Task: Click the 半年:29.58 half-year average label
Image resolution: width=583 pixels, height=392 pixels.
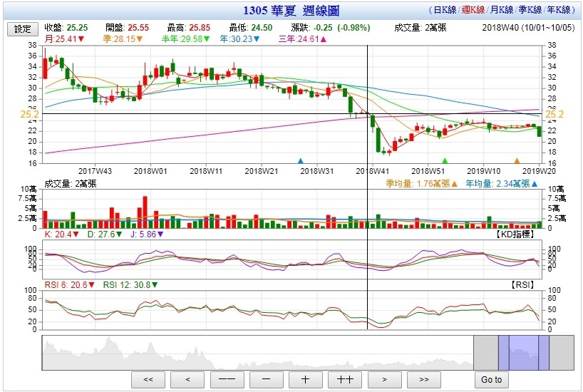Action: [185, 38]
